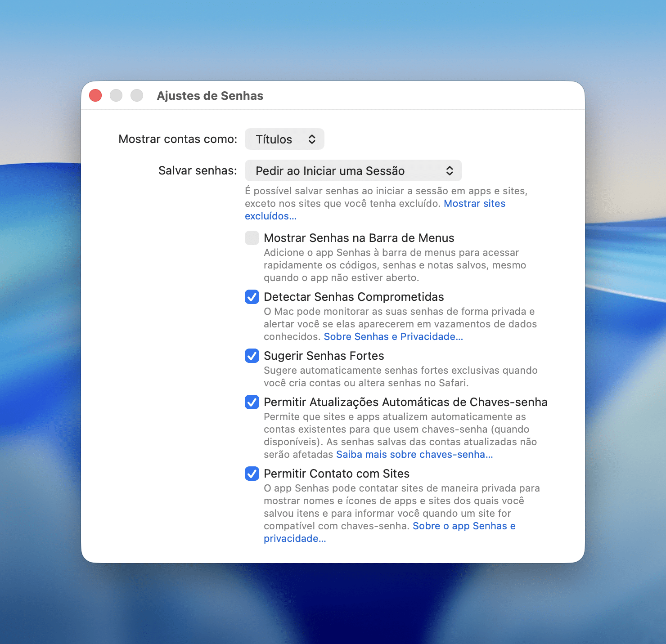
Task: Click the Salvar senhas label text
Action: [198, 171]
